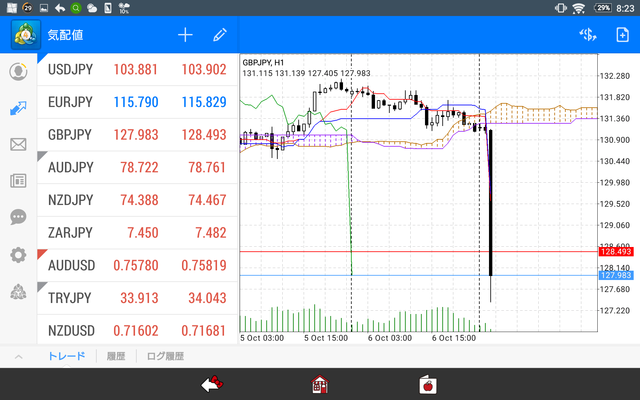Tap AUDJPY bid price 78.722

click(x=139, y=167)
